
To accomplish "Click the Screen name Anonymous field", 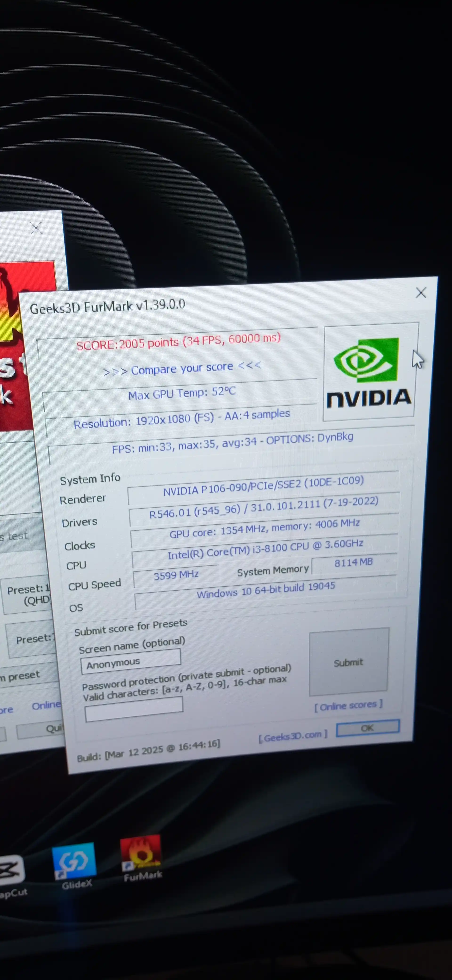I will [130, 661].
